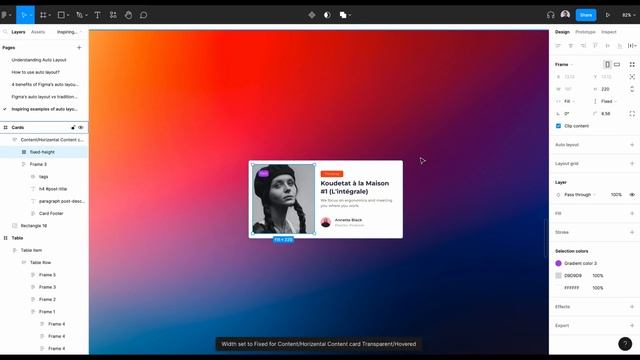Select the Pen tool
The image size is (640, 360).
click(80, 15)
